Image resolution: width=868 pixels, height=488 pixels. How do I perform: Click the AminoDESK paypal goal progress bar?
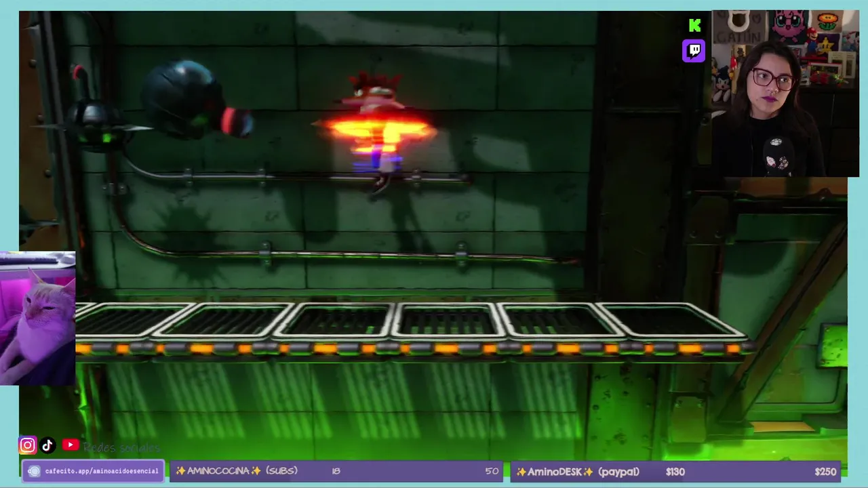pos(676,471)
